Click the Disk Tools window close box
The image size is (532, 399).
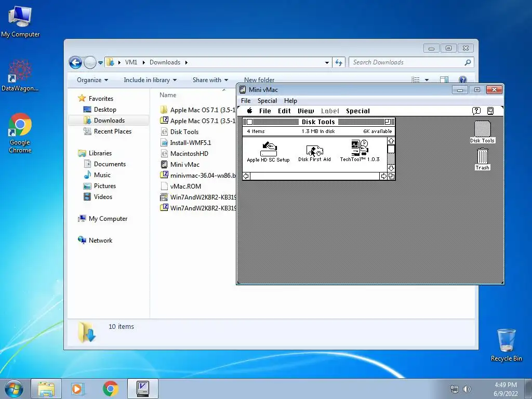(x=250, y=122)
